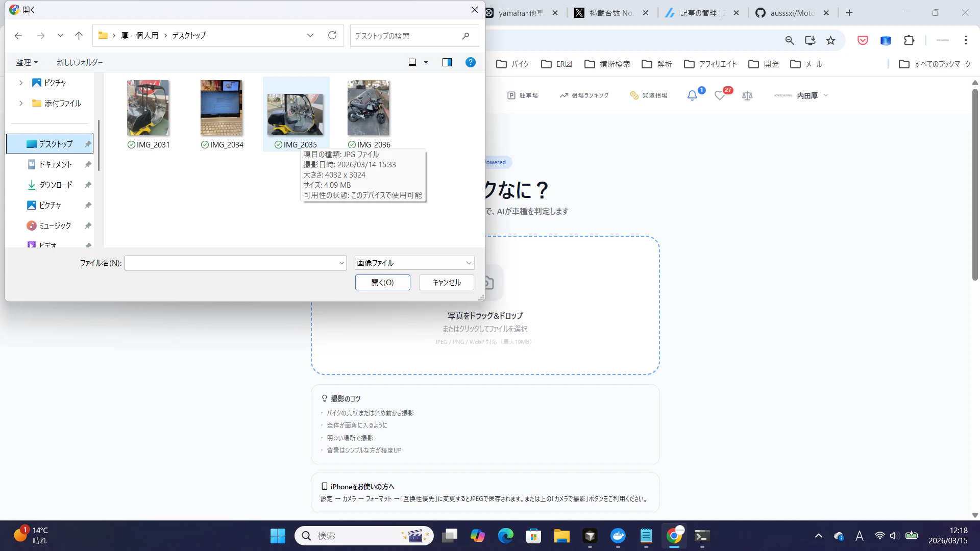Open the Chrome extensions puzzle icon
Screen dimensions: 980x551
point(909,40)
